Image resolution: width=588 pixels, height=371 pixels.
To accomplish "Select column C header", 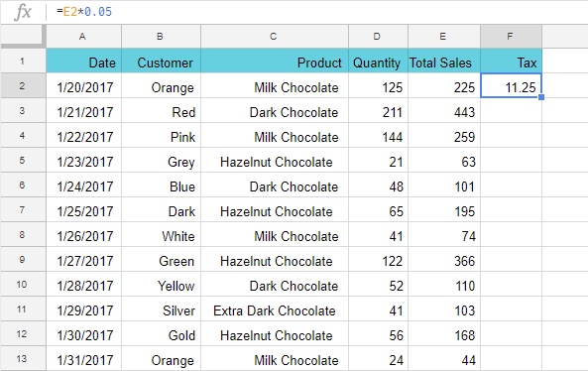I will [x=275, y=37].
